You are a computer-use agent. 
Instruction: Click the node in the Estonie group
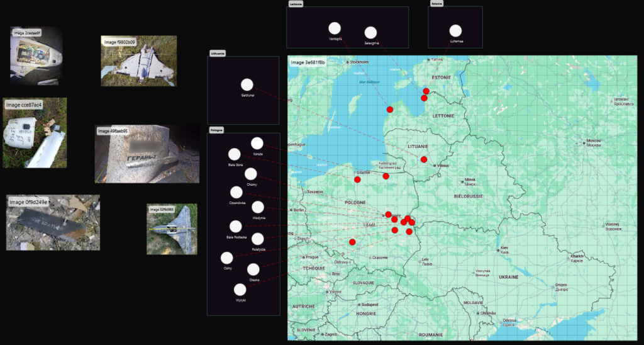[455, 30]
